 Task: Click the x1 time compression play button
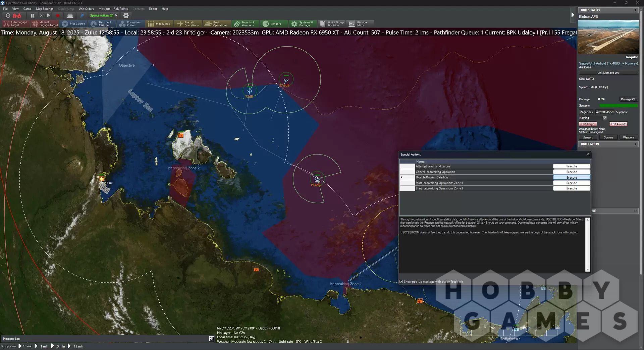click(x=45, y=15)
